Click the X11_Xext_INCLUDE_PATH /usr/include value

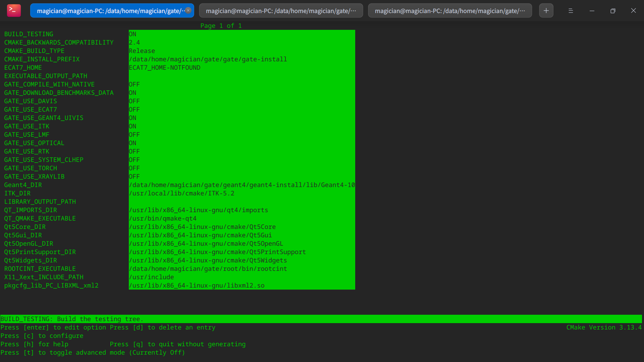(151, 277)
